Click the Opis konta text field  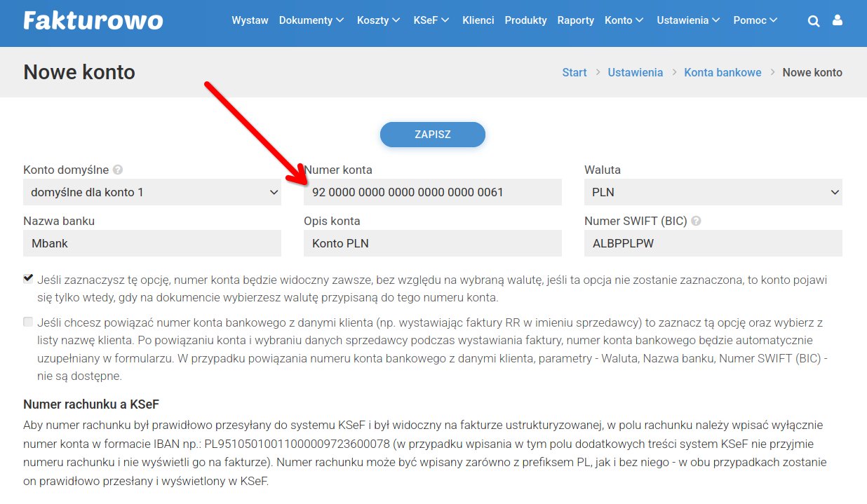tap(432, 243)
